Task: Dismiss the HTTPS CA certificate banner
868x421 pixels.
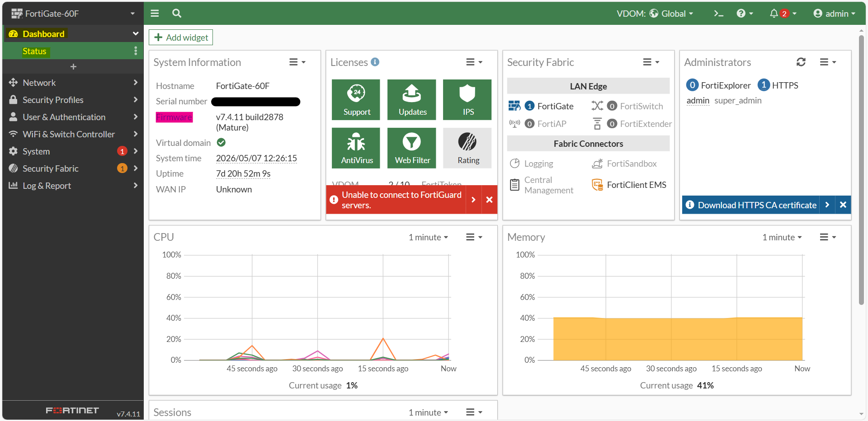Action: point(843,205)
